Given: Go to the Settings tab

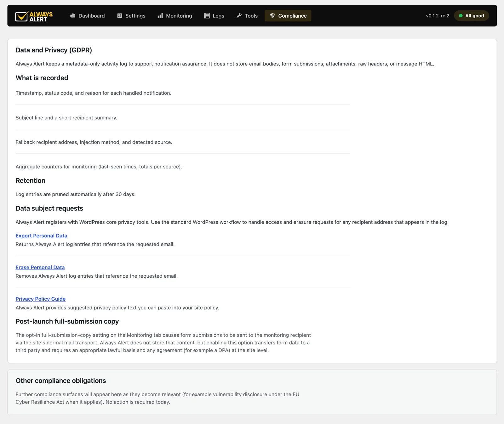Looking at the screenshot, I should 131,16.
